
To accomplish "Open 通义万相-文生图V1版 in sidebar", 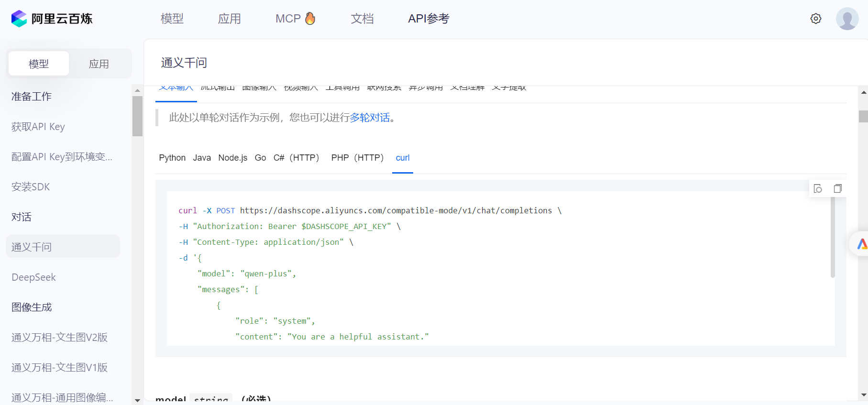I will point(60,368).
